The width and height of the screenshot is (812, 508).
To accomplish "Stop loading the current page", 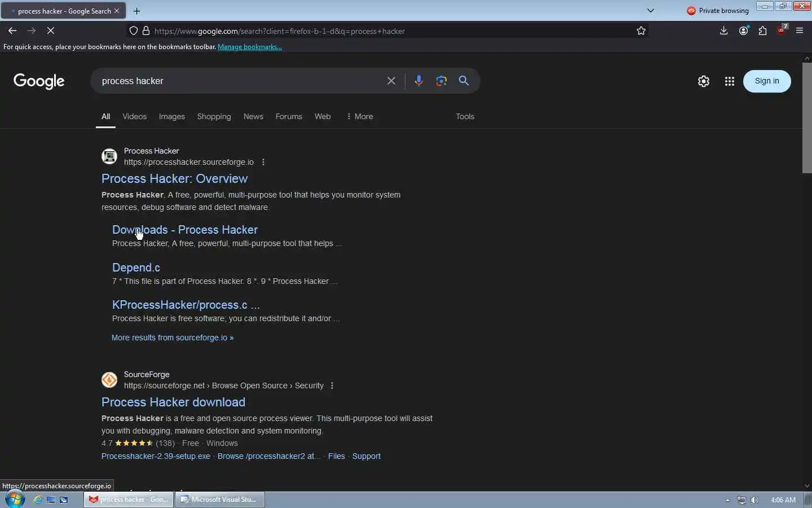I will click(x=50, y=31).
